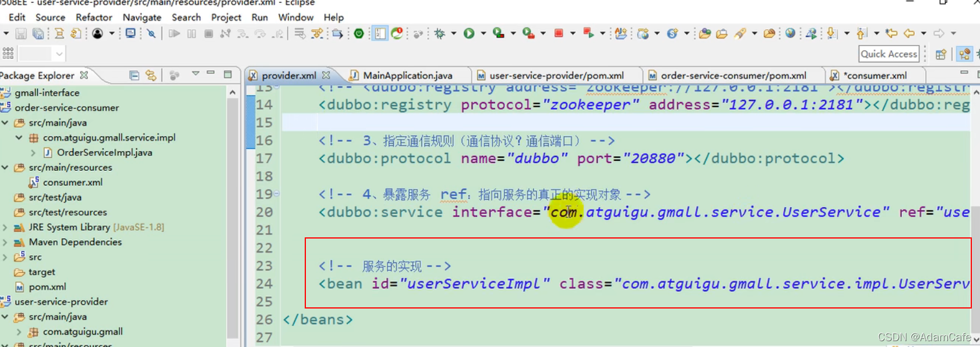Click the blue S Spring starter icon
The width and height of the screenshot is (980, 347).
tap(672, 34)
